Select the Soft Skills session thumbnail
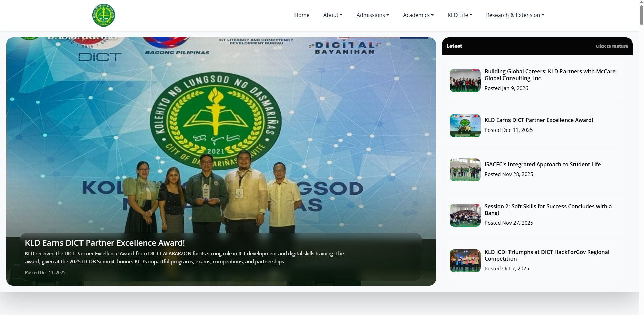Image resolution: width=644 pixels, height=315 pixels. [x=465, y=215]
